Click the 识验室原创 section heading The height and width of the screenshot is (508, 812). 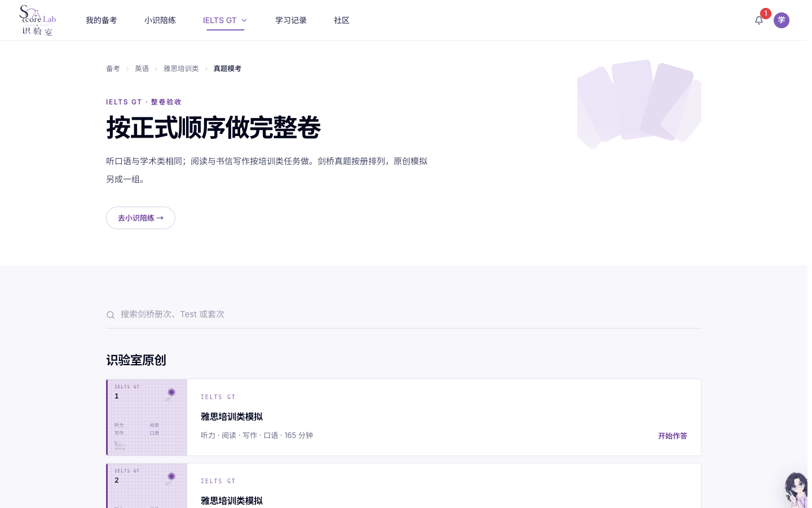tap(136, 360)
